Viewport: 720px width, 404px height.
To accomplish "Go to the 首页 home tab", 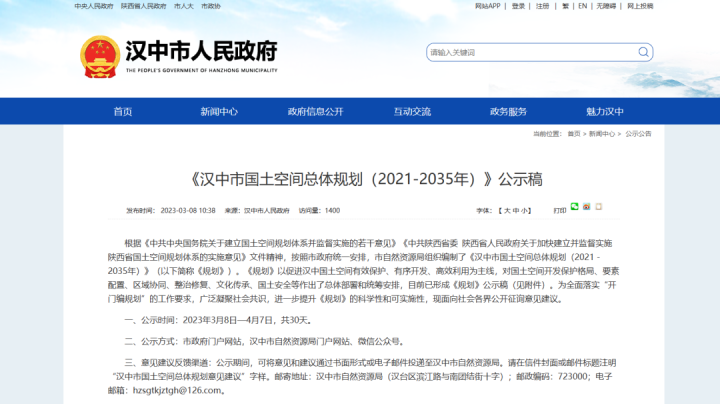I will 122,112.
